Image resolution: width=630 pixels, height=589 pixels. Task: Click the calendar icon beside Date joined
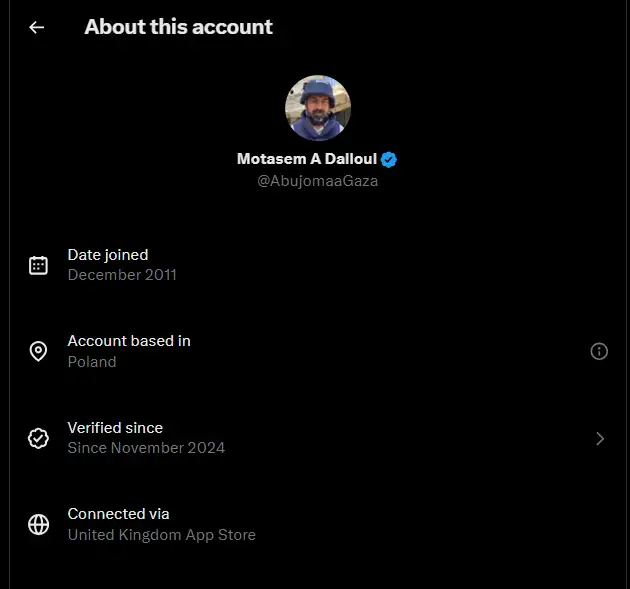pos(38,265)
